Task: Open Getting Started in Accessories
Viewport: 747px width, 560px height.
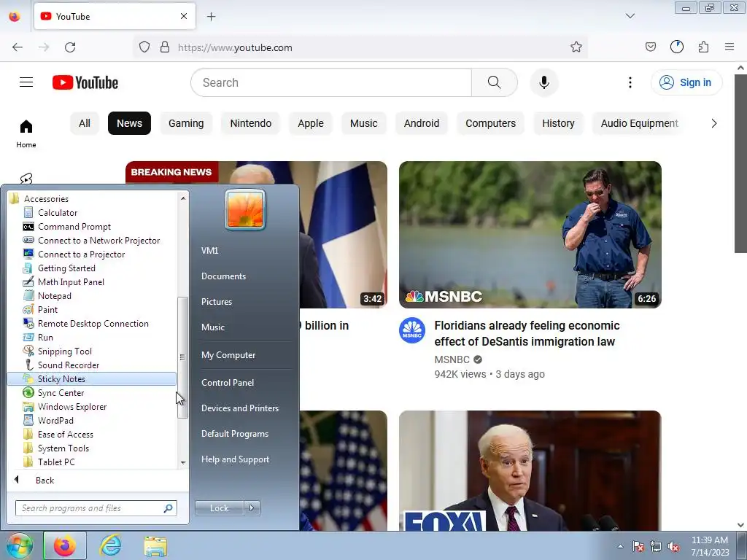Action: pos(66,268)
